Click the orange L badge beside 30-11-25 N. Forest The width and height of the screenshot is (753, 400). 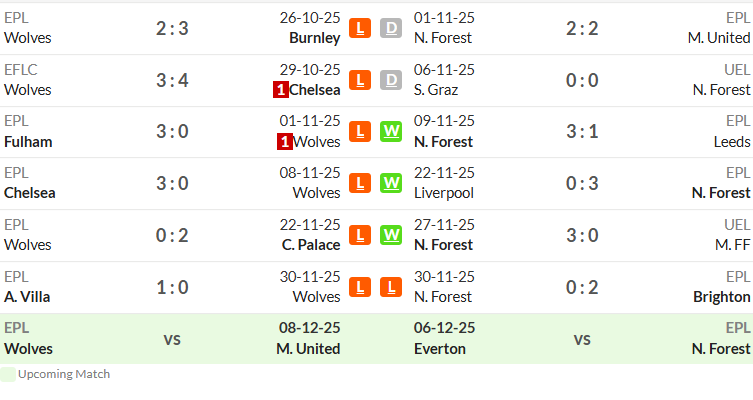point(391,287)
